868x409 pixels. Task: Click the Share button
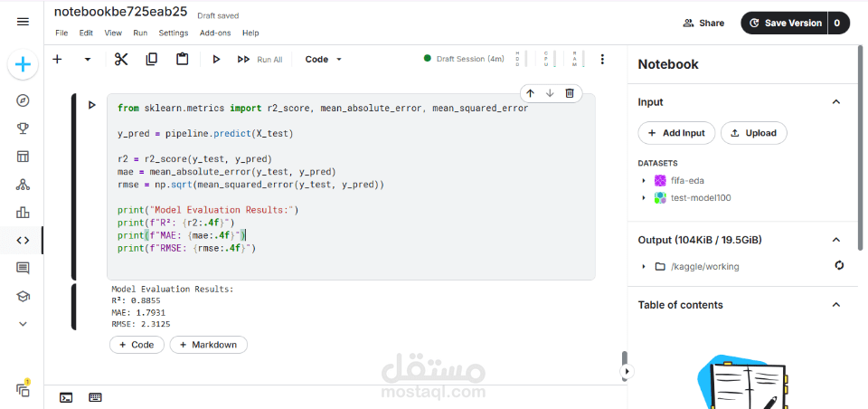(703, 23)
